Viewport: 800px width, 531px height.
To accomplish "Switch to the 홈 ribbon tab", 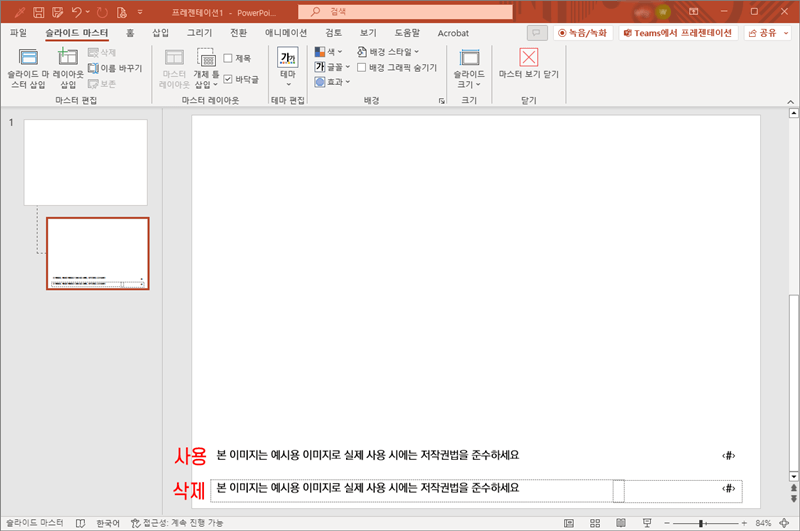I will (130, 33).
